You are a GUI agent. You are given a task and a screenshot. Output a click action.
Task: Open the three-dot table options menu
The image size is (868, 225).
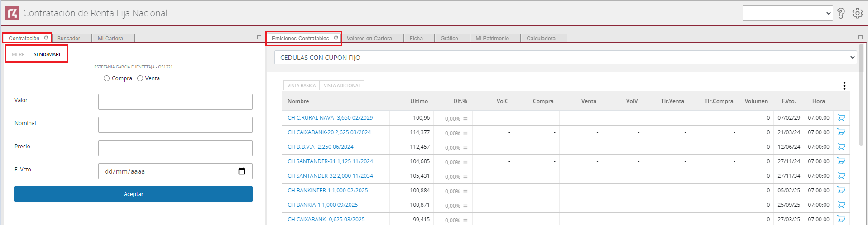[844, 86]
